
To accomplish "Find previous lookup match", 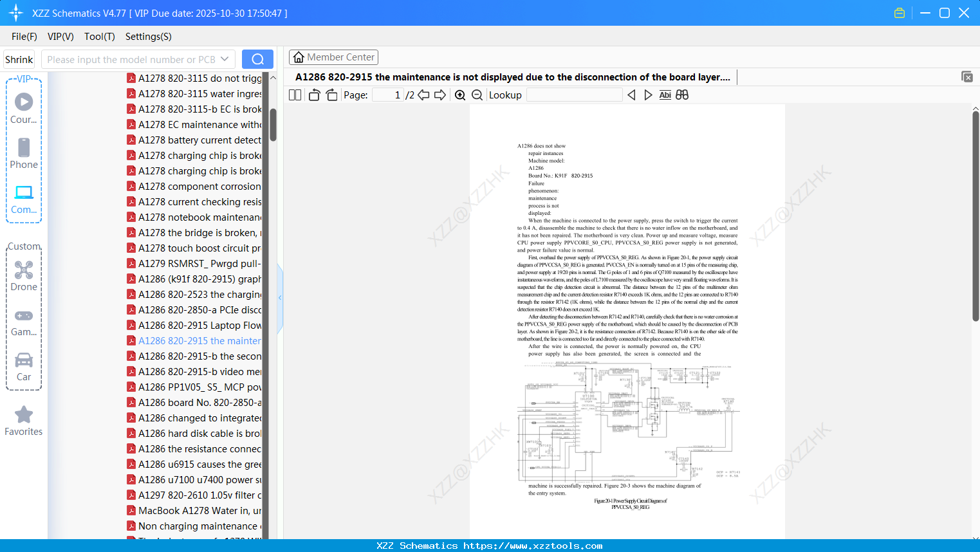I will coord(631,95).
